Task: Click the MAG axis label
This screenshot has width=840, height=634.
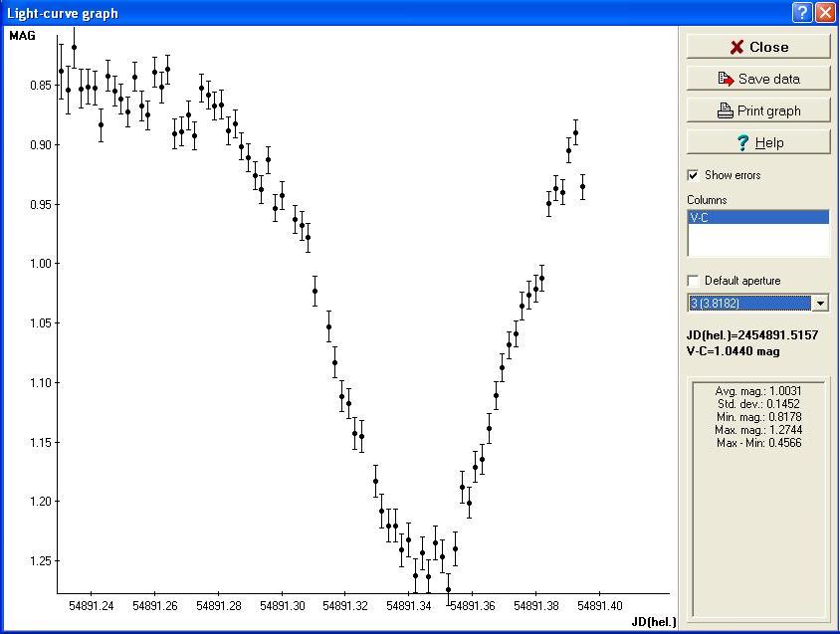Action: pyautogui.click(x=22, y=36)
